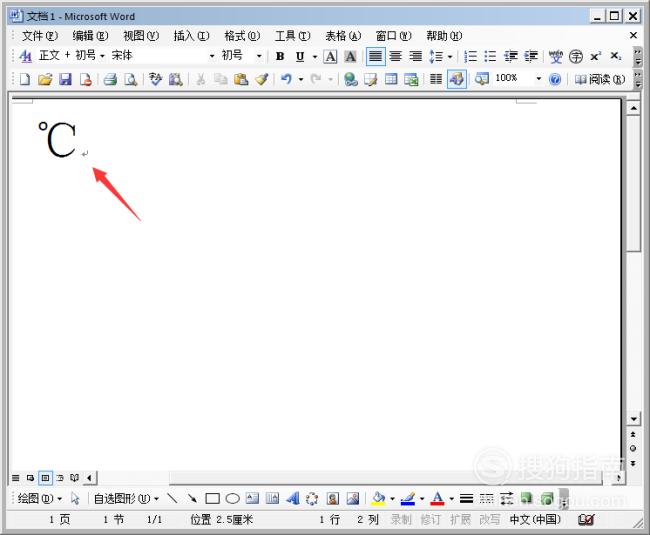Select the Format Painter brush
Screen dimensions: 650x535
(262, 79)
